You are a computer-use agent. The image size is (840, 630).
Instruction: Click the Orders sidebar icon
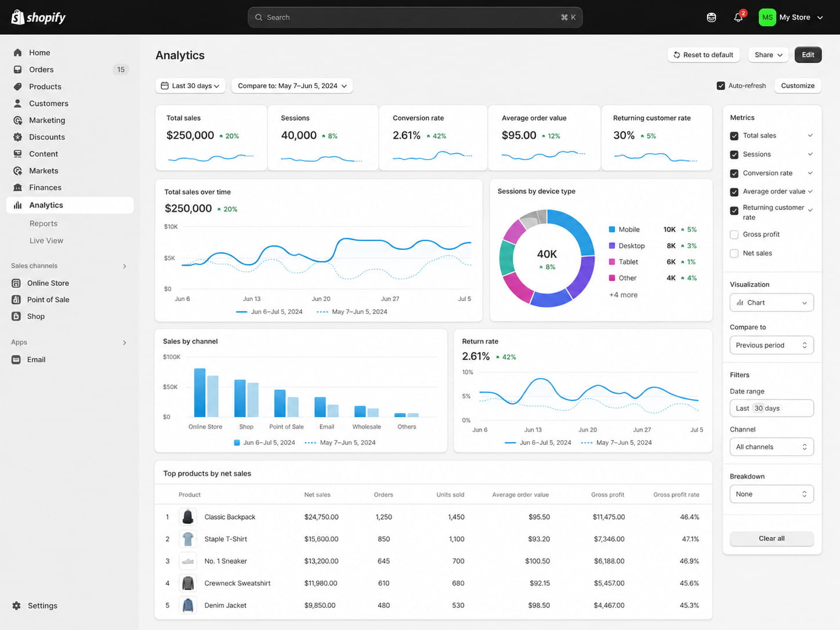[17, 70]
